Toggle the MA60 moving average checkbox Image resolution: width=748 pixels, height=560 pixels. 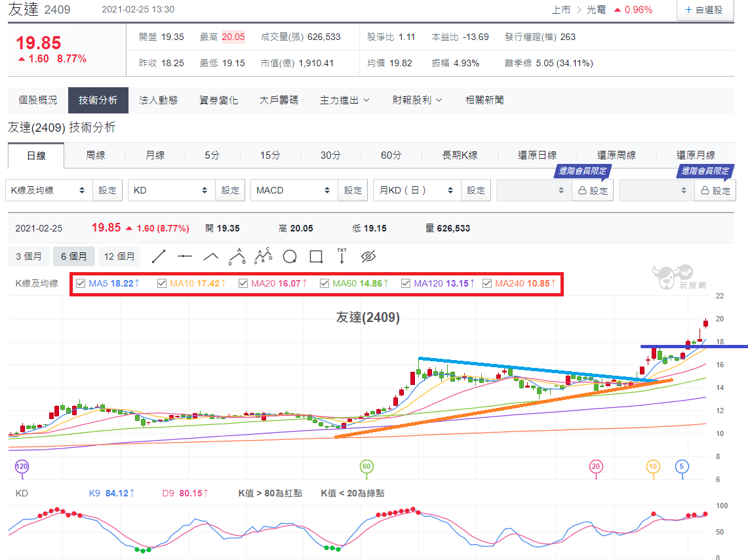point(325,283)
